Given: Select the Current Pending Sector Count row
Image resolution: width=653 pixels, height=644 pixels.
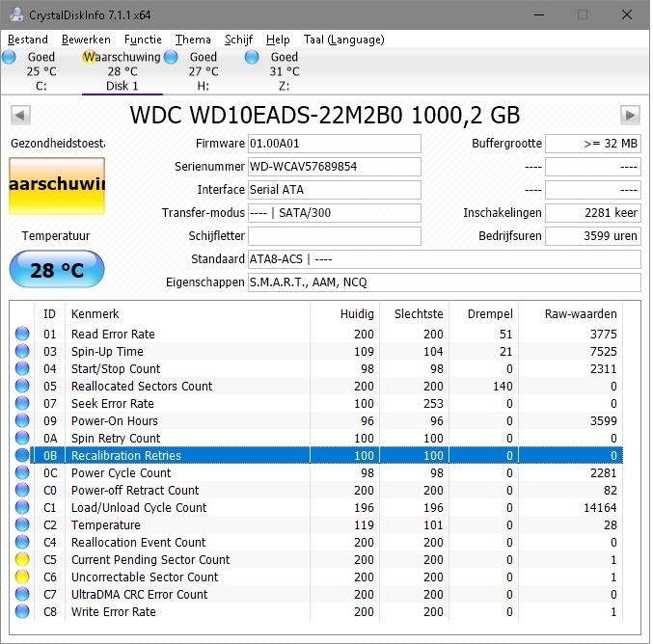Looking at the screenshot, I should pyautogui.click(x=316, y=559).
